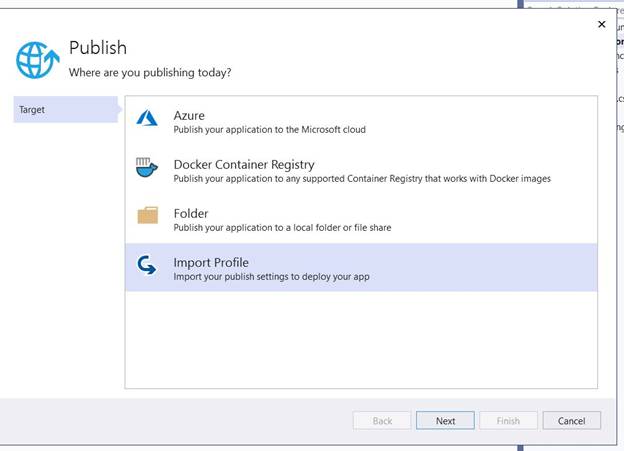This screenshot has width=624, height=451.
Task: Choose Docker Container Registry title
Action: (244, 164)
